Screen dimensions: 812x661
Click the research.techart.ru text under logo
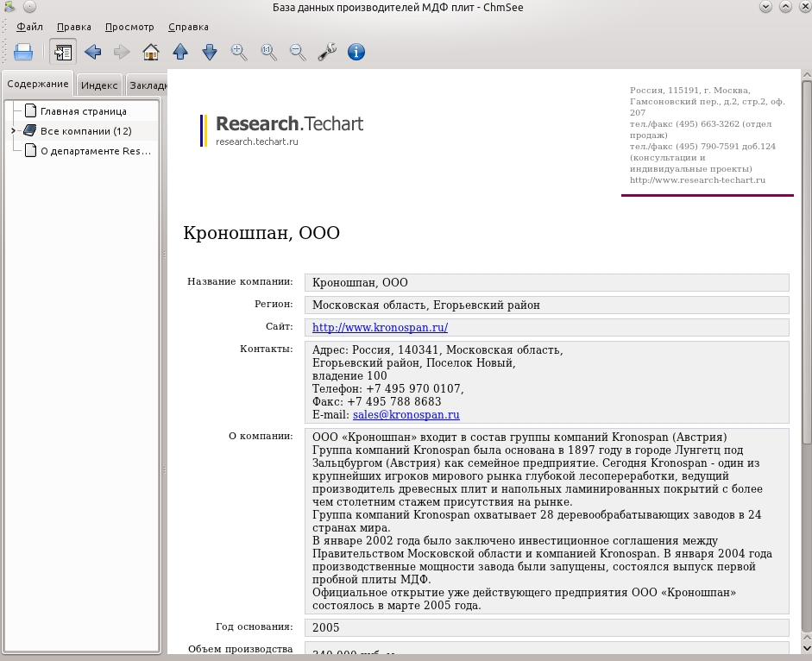(x=257, y=142)
